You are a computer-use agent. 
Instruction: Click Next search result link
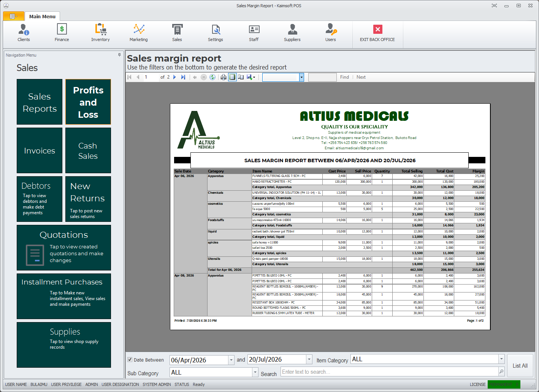point(361,77)
